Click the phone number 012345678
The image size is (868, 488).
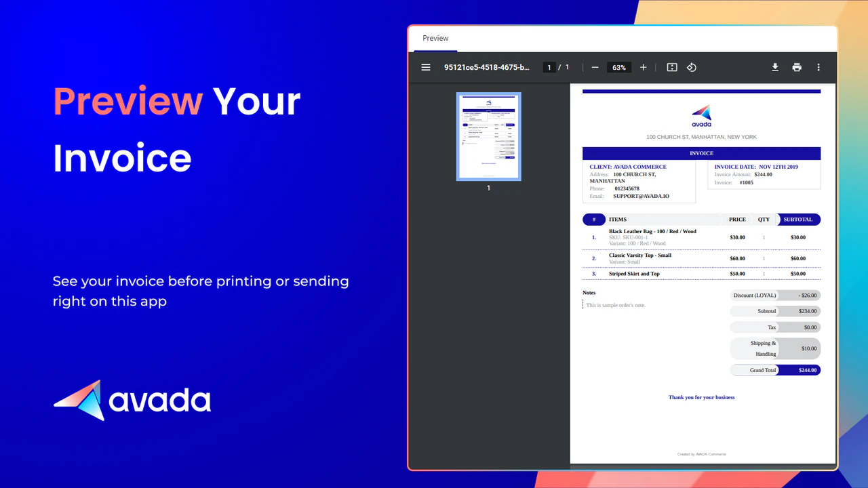627,188
